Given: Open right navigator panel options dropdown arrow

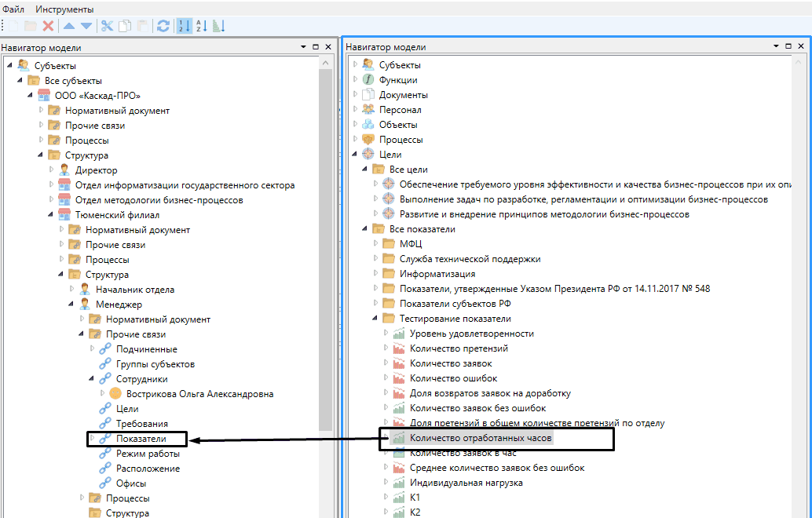Looking at the screenshot, I should (x=776, y=46).
